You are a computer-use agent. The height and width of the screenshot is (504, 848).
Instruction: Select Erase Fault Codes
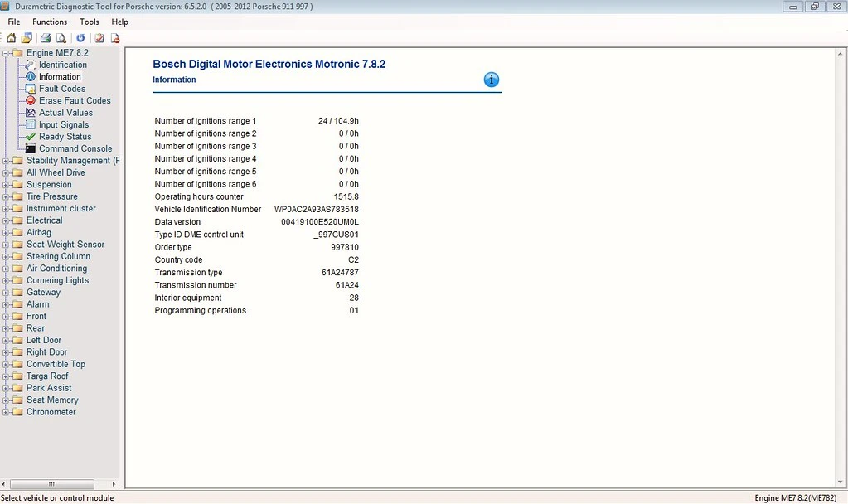[x=75, y=100]
